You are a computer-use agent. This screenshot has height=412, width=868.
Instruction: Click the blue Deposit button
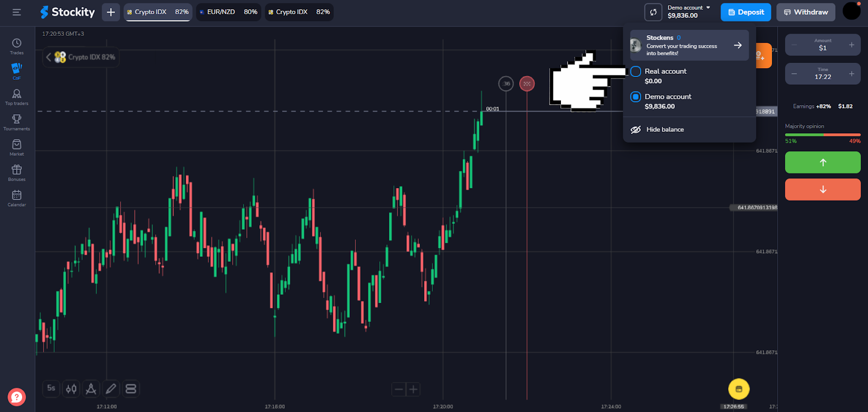(745, 12)
